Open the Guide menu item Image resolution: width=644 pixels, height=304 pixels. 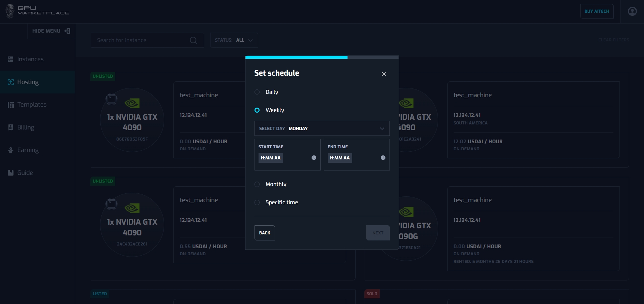(25, 173)
